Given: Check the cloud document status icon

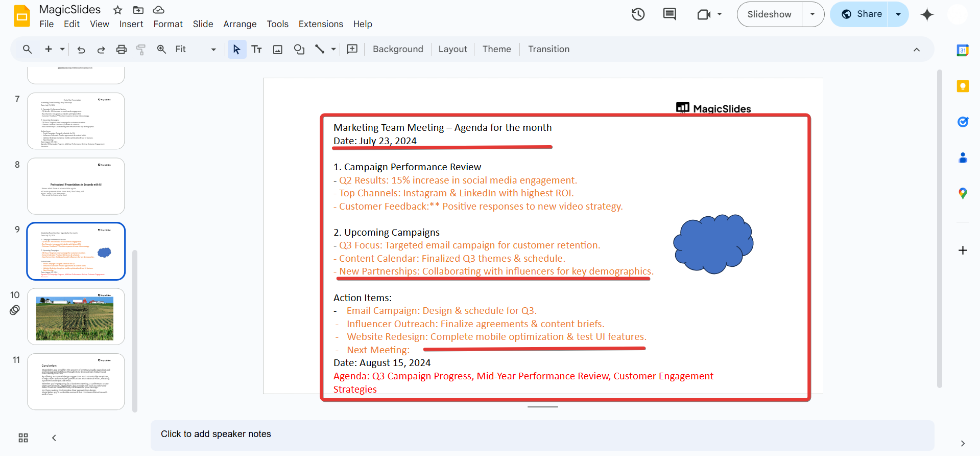Looking at the screenshot, I should [x=159, y=10].
